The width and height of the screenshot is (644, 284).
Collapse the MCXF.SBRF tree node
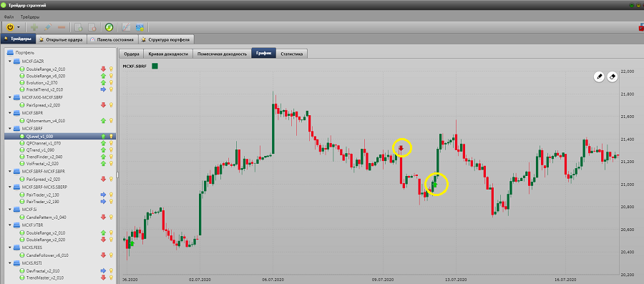(x=9, y=129)
